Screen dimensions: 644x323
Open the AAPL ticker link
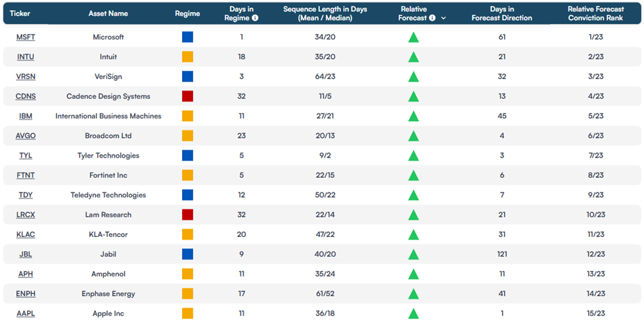26,314
